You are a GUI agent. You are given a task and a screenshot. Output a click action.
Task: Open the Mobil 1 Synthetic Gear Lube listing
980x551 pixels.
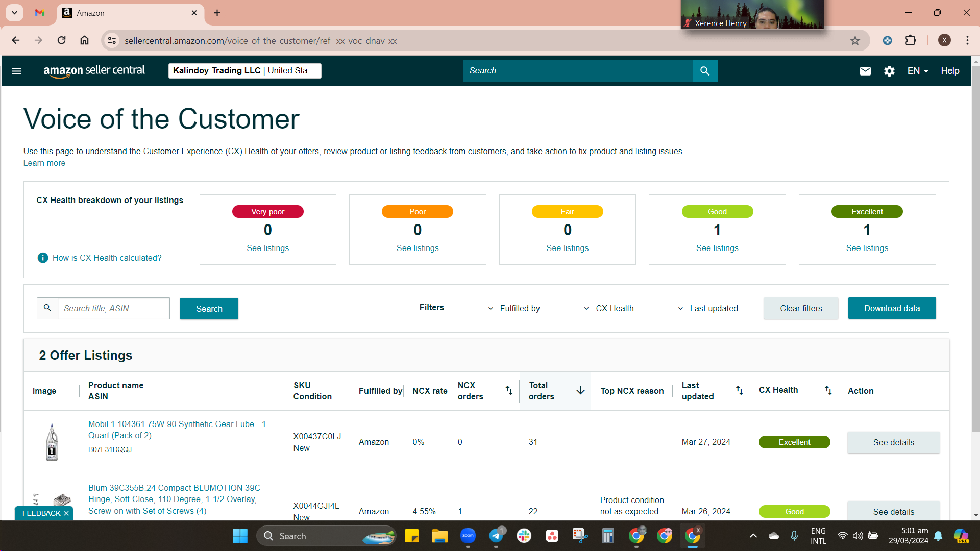[x=177, y=430]
